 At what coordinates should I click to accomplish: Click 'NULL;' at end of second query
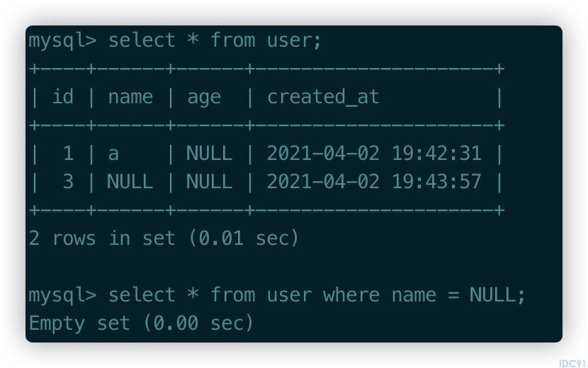[497, 295]
